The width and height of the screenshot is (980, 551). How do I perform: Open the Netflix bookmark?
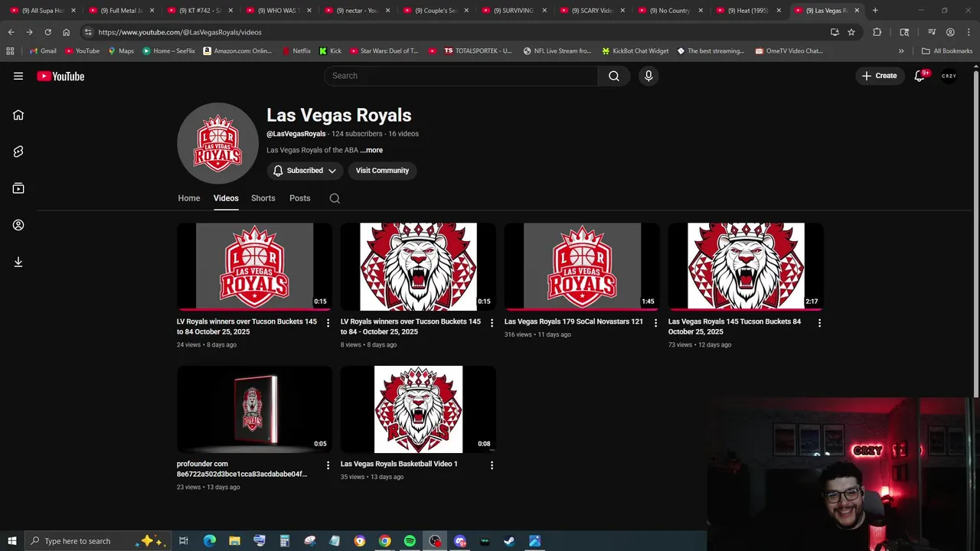point(296,51)
